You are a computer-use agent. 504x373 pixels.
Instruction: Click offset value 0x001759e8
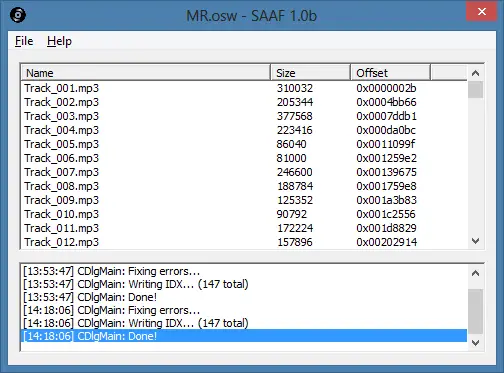coord(386,186)
